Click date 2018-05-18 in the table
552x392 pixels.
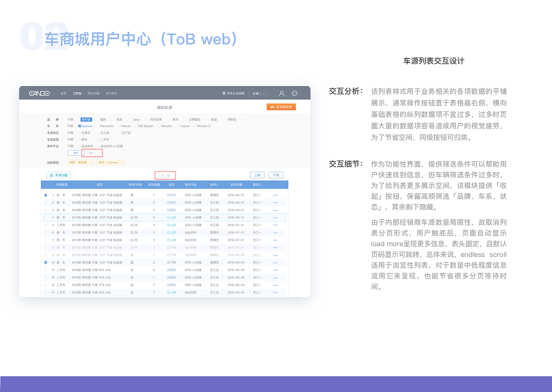pos(236,292)
